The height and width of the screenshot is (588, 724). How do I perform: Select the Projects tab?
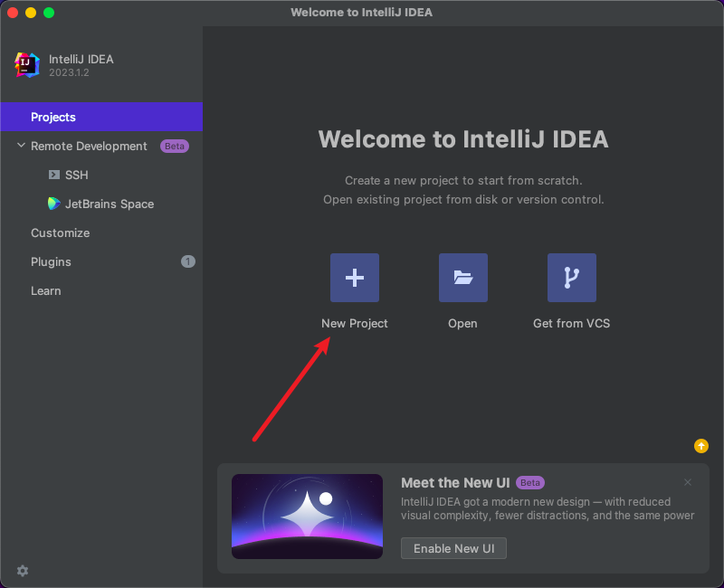[x=101, y=117]
